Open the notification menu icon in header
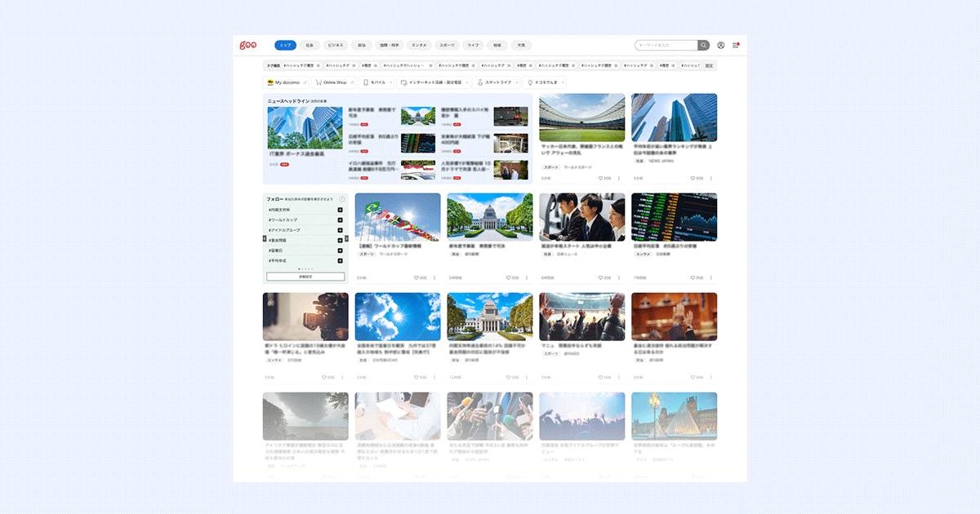 point(735,45)
